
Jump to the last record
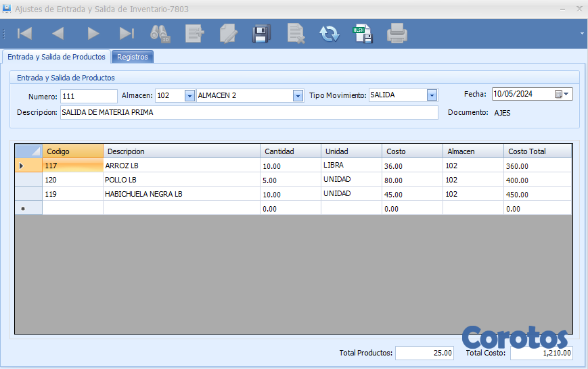(x=127, y=33)
